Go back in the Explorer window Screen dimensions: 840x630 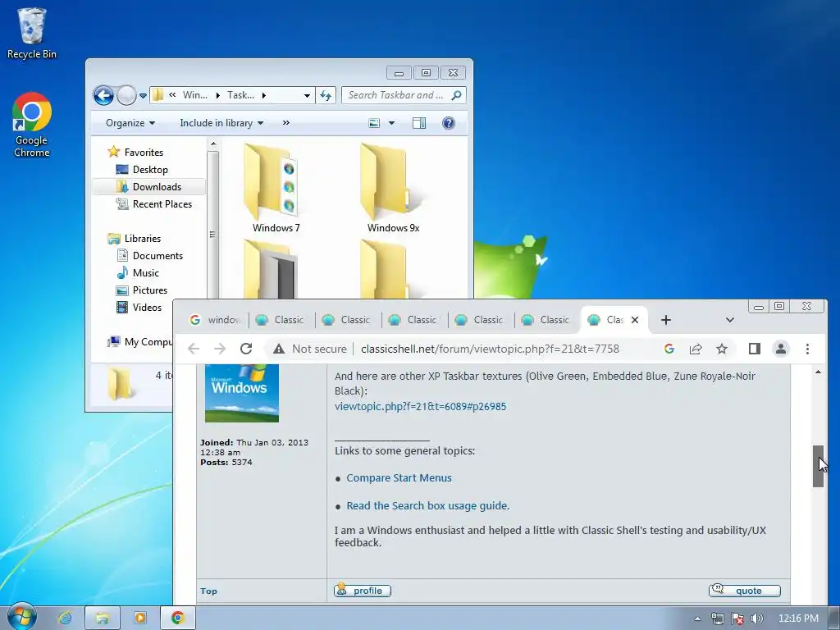point(103,95)
